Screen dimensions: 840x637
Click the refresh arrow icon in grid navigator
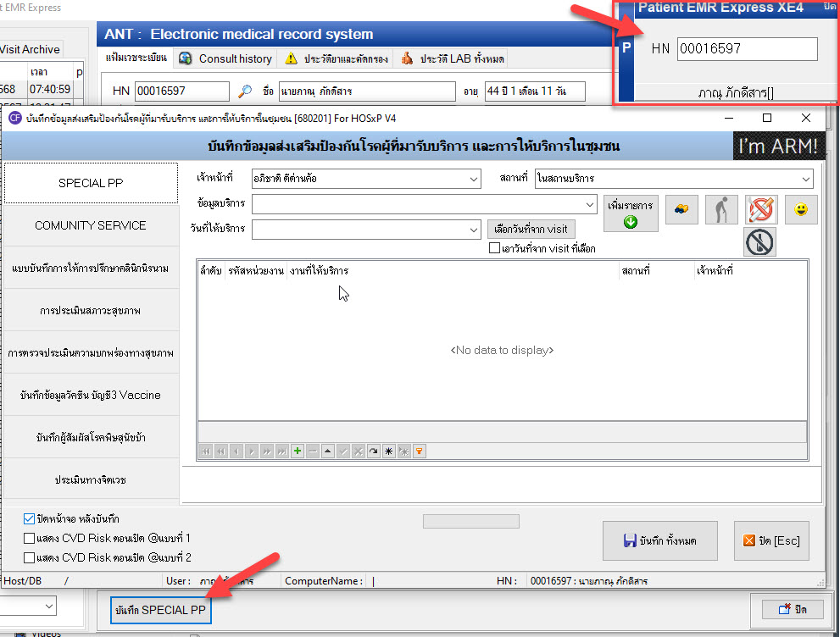[373, 451]
